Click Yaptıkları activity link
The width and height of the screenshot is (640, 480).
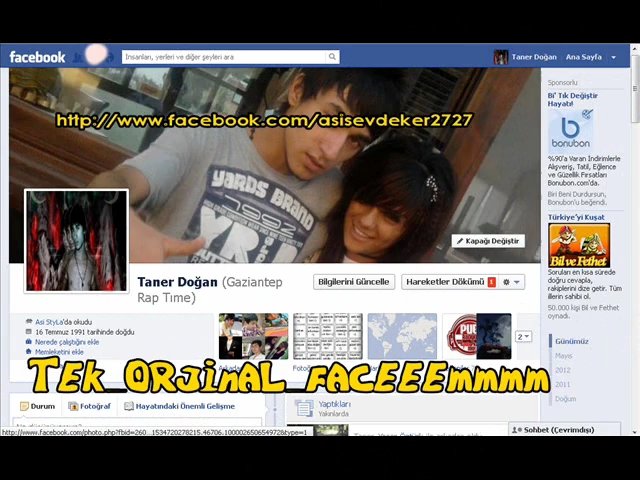point(334,404)
